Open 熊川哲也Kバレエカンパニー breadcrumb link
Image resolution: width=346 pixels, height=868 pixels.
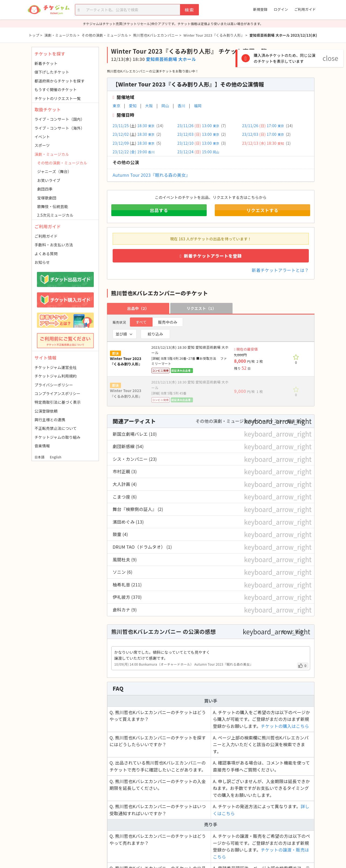point(156,35)
